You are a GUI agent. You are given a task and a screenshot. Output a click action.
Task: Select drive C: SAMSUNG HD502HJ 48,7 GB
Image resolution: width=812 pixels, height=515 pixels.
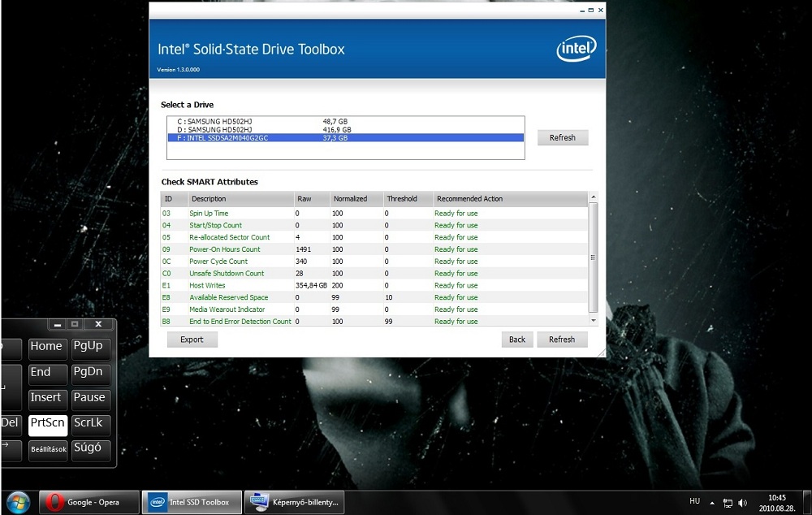click(x=345, y=121)
